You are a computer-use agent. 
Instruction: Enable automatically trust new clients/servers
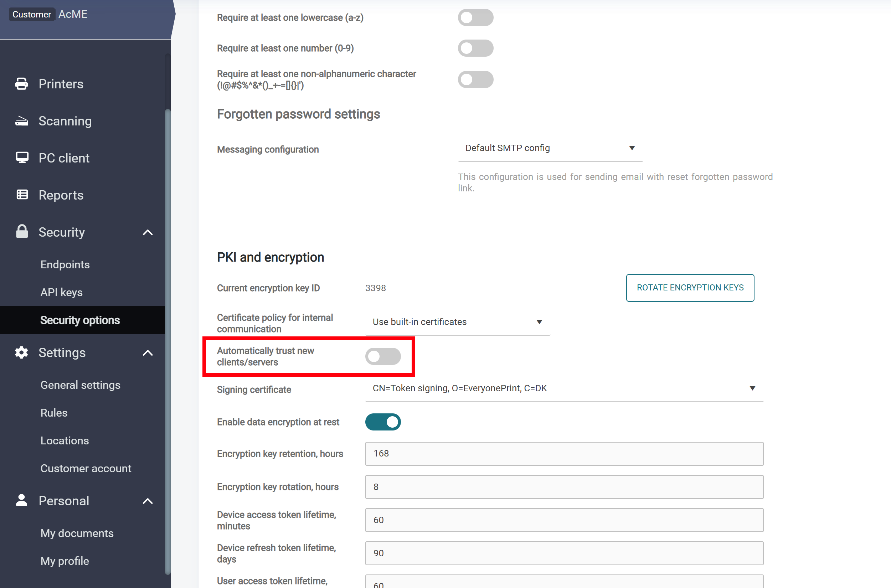[382, 356]
